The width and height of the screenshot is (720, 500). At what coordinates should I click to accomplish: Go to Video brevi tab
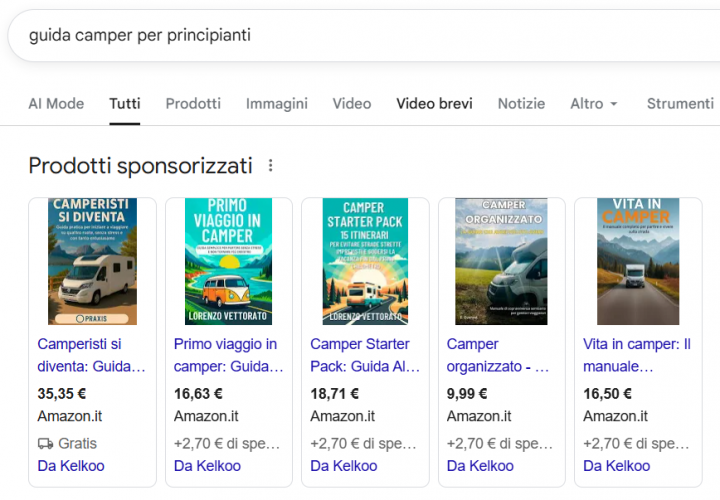point(434,104)
